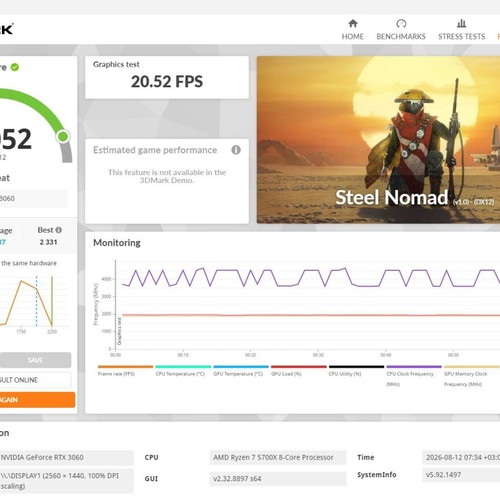This screenshot has height=500, width=500.
Task: Toggle the GPU Load (%) legend entry
Action: tap(299, 371)
